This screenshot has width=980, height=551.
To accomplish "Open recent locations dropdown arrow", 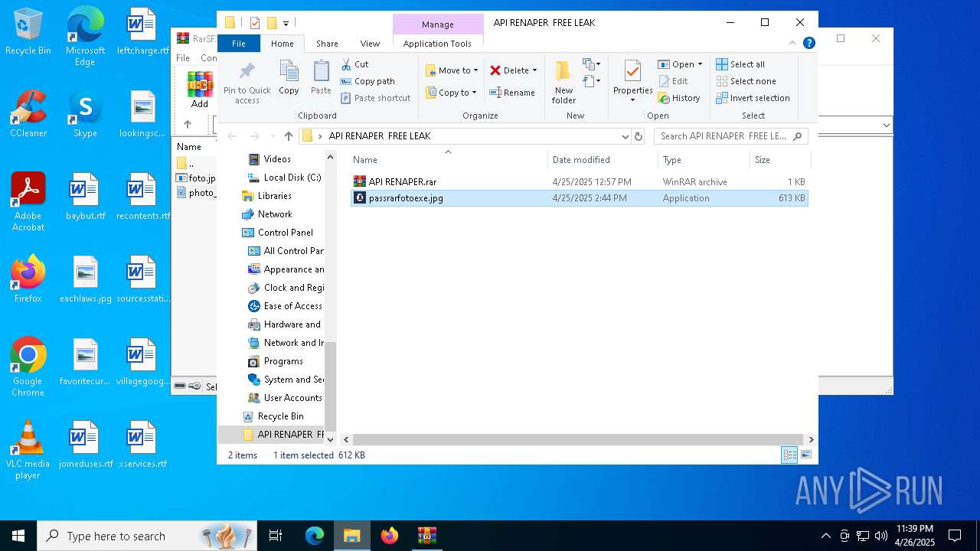I will (x=272, y=136).
